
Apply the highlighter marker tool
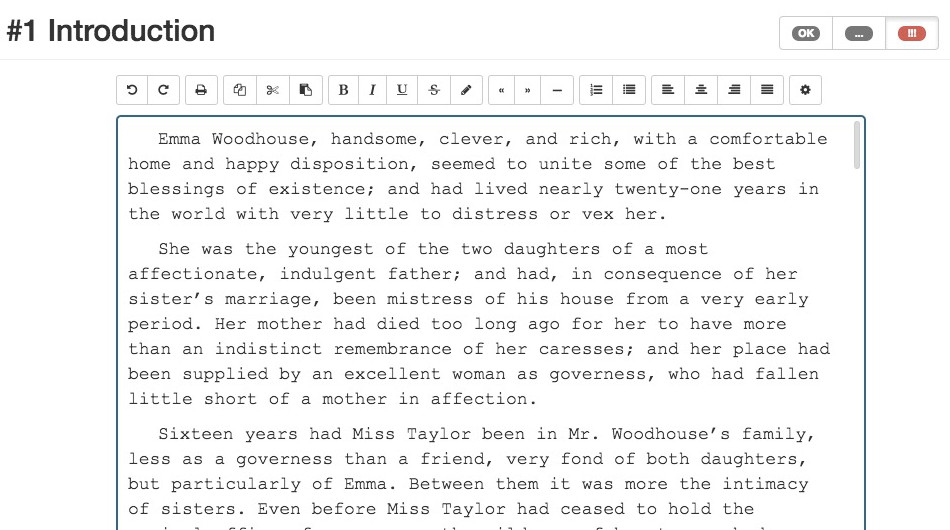466,90
